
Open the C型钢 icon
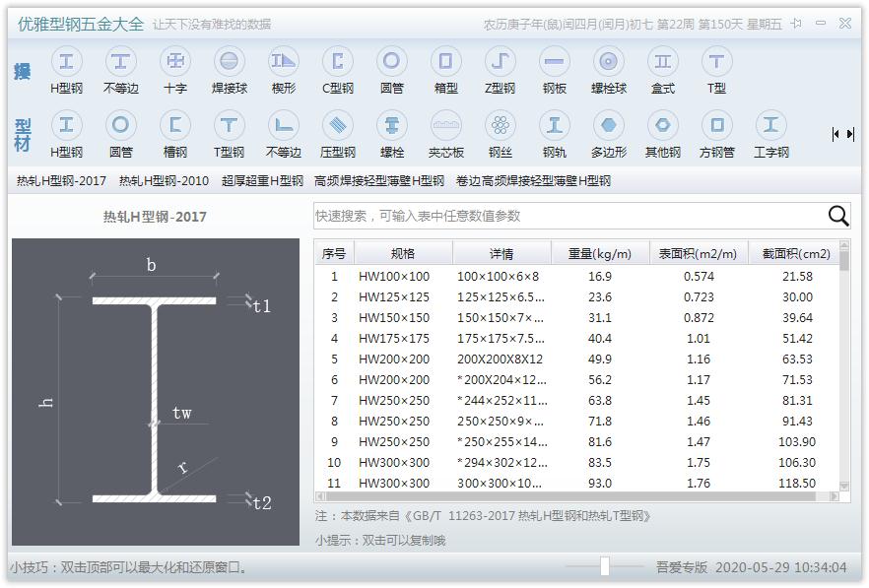(338, 61)
